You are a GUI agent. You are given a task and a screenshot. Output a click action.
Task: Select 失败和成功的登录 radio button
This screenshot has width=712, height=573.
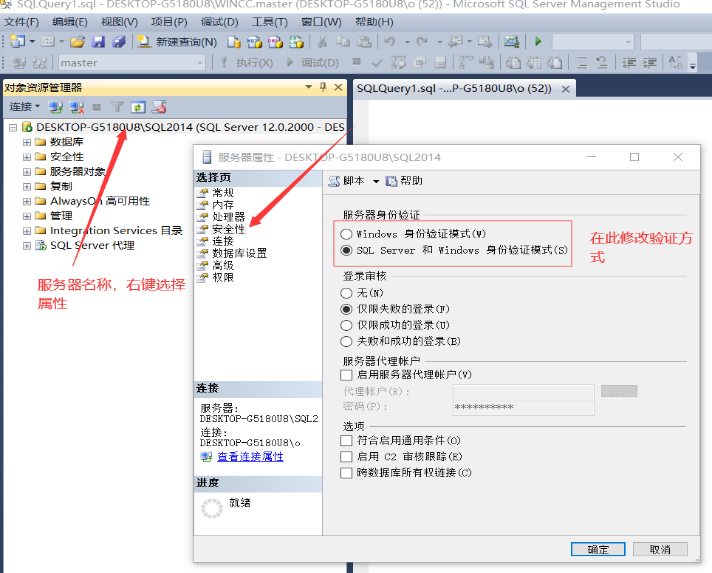(x=346, y=341)
